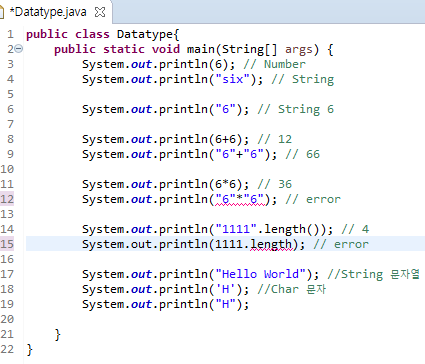
Task: Collapse the main method fold marker
Action: click(x=19, y=49)
